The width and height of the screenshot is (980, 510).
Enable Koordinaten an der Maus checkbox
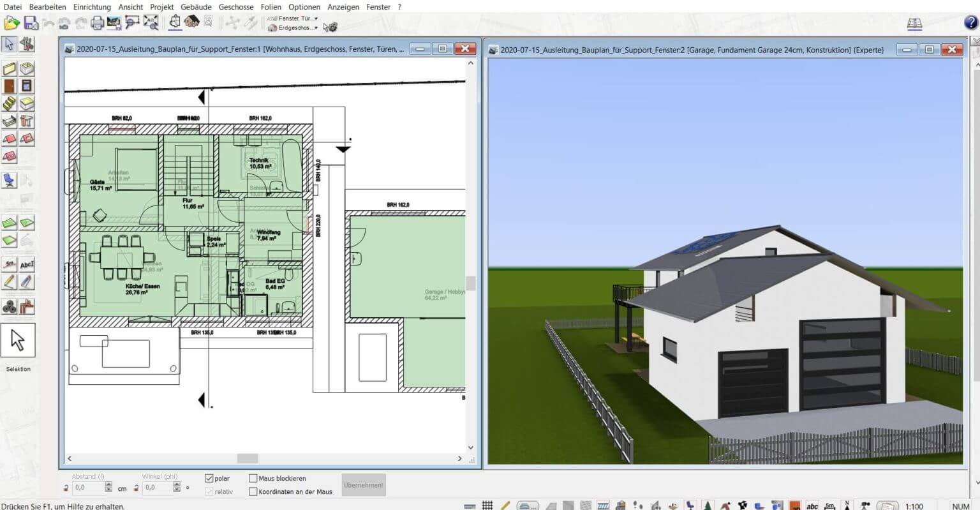(x=253, y=491)
